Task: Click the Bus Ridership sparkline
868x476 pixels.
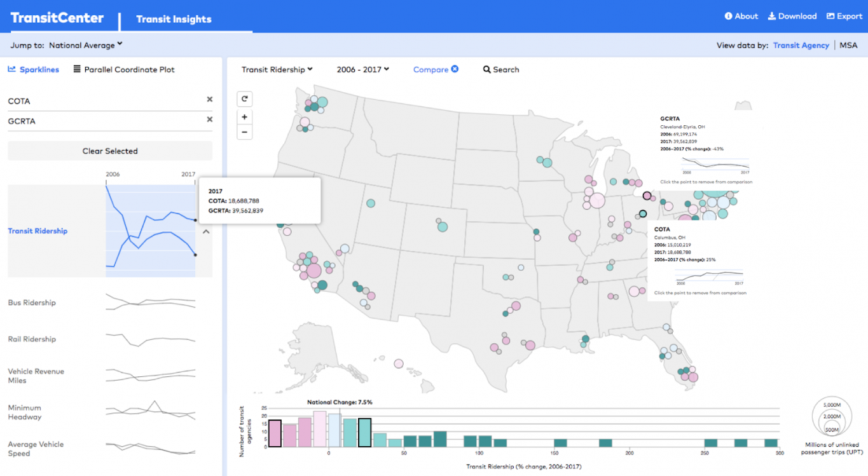Action: click(x=149, y=303)
